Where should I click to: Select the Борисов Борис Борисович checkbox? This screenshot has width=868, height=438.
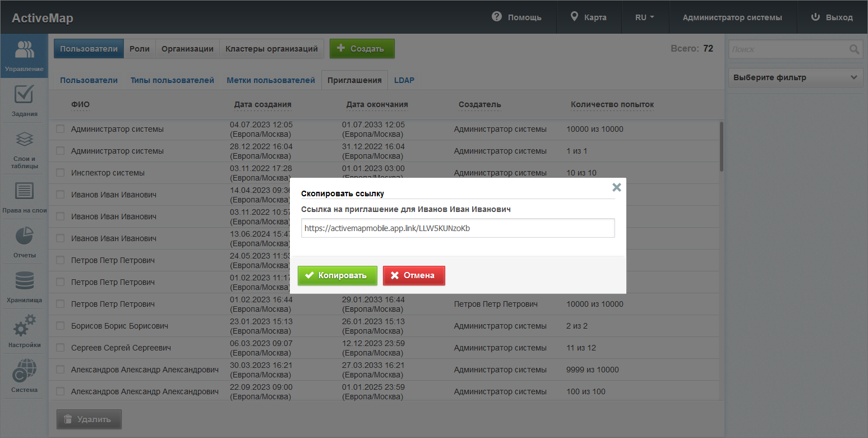click(x=61, y=326)
